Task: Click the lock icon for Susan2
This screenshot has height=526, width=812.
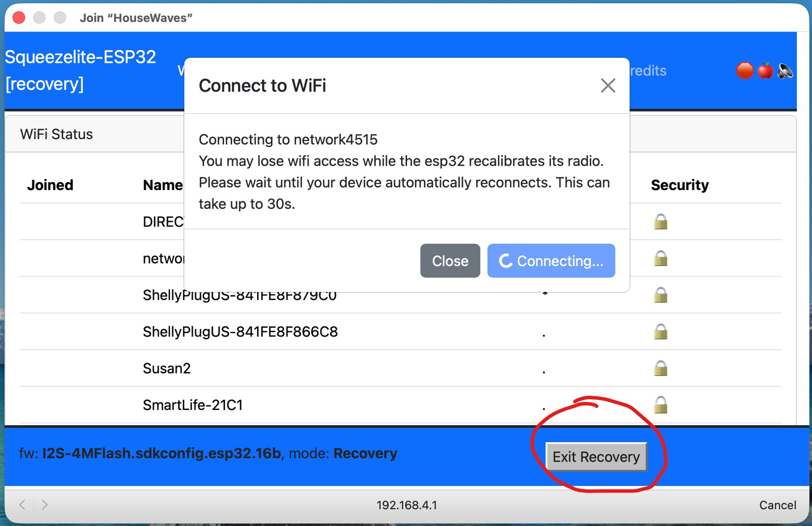Action: 660,368
